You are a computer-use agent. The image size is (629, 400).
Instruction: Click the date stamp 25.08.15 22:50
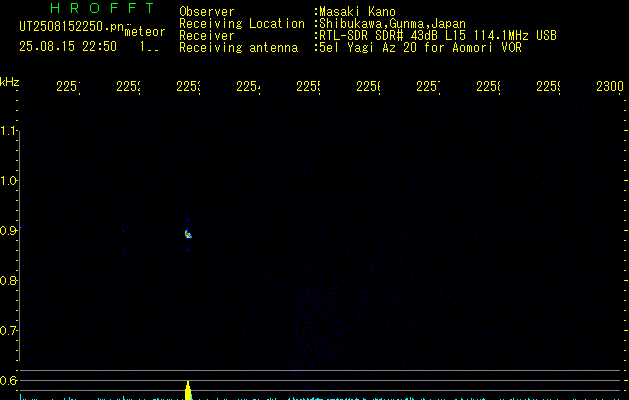68,47
